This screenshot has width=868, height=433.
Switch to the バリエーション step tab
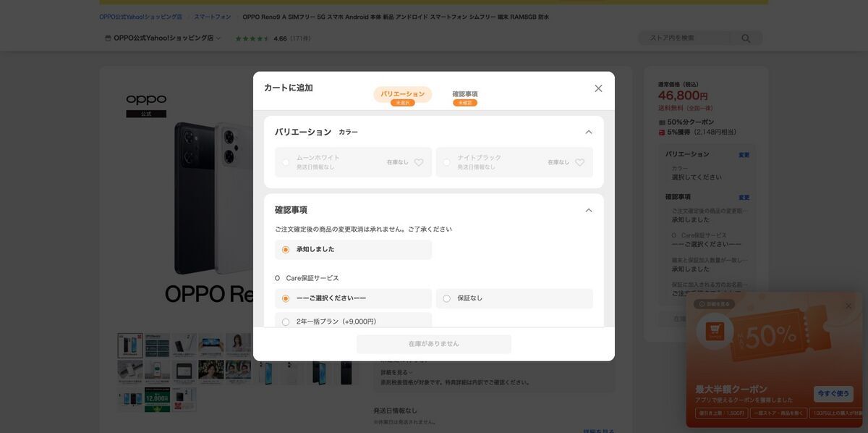403,94
